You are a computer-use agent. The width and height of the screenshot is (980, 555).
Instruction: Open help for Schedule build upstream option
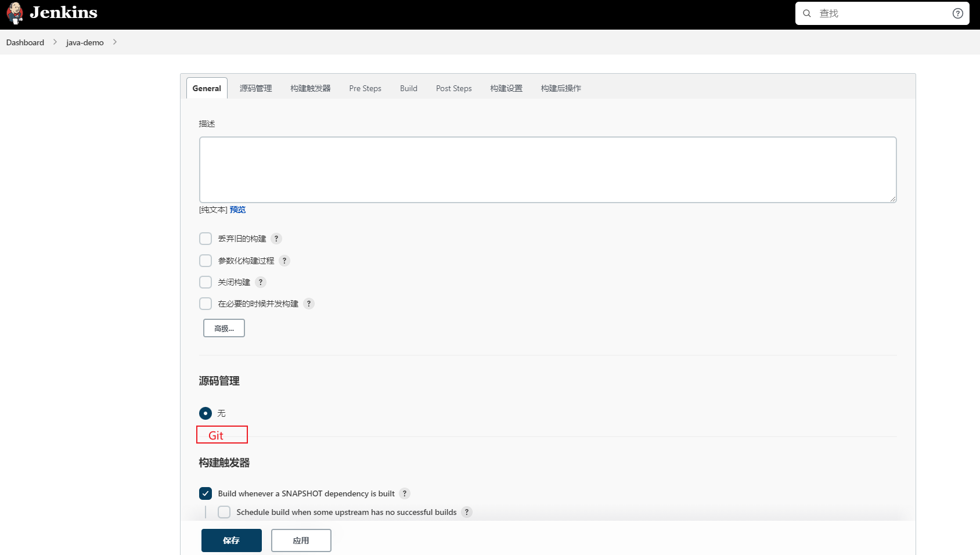point(467,512)
